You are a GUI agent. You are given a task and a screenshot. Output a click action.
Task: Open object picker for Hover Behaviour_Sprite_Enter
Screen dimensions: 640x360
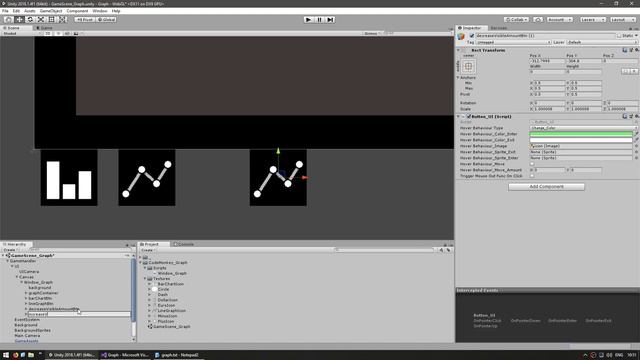tap(636, 158)
